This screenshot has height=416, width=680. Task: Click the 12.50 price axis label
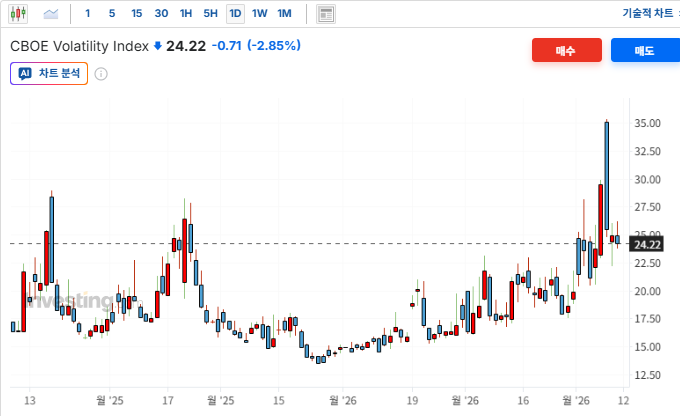tap(647, 375)
